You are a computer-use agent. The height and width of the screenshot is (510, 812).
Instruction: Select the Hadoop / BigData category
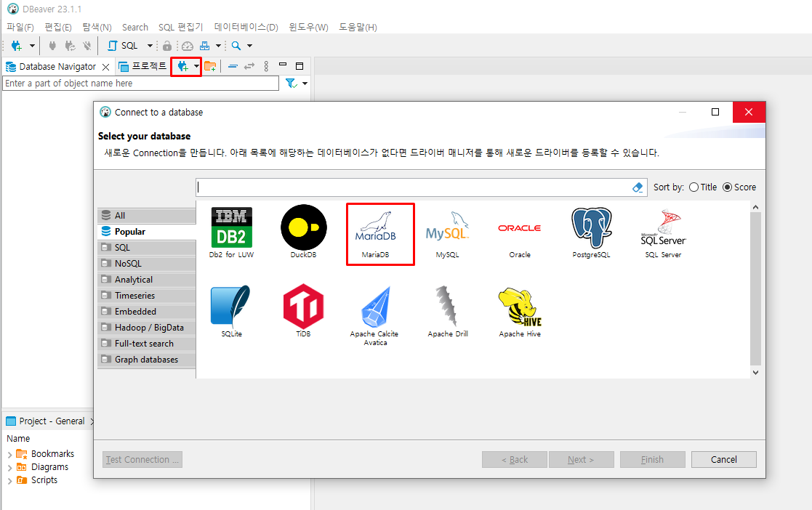tap(147, 328)
